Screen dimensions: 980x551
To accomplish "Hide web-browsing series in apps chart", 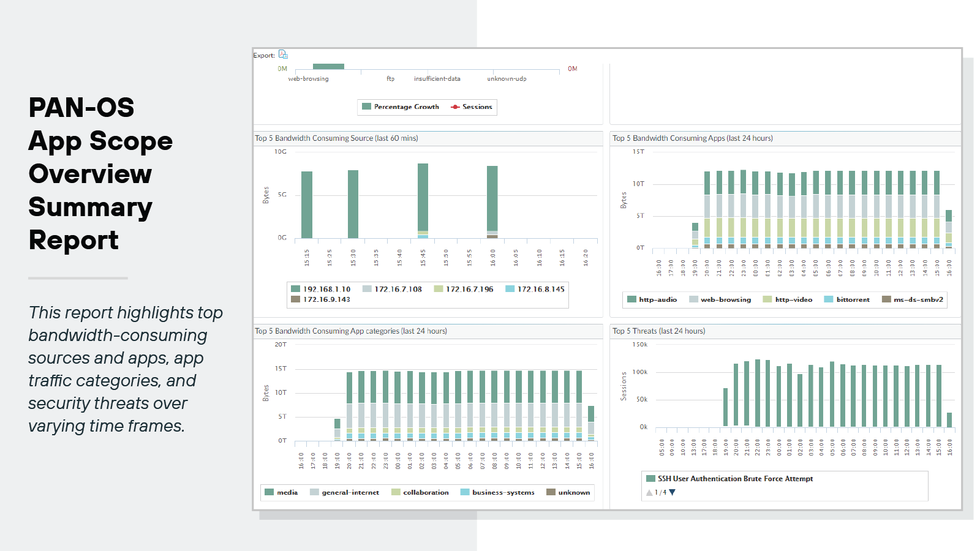I will click(725, 299).
